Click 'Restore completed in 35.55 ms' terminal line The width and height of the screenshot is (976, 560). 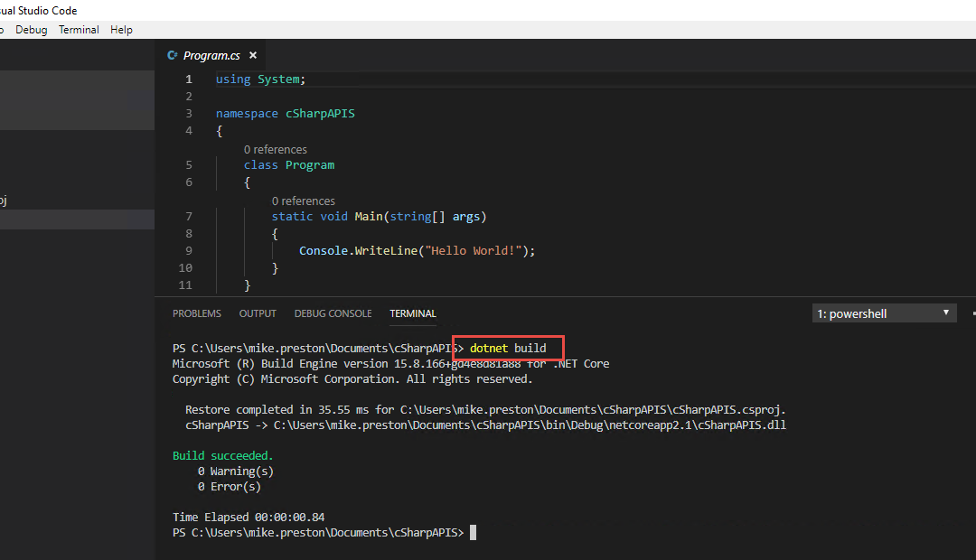485,410
